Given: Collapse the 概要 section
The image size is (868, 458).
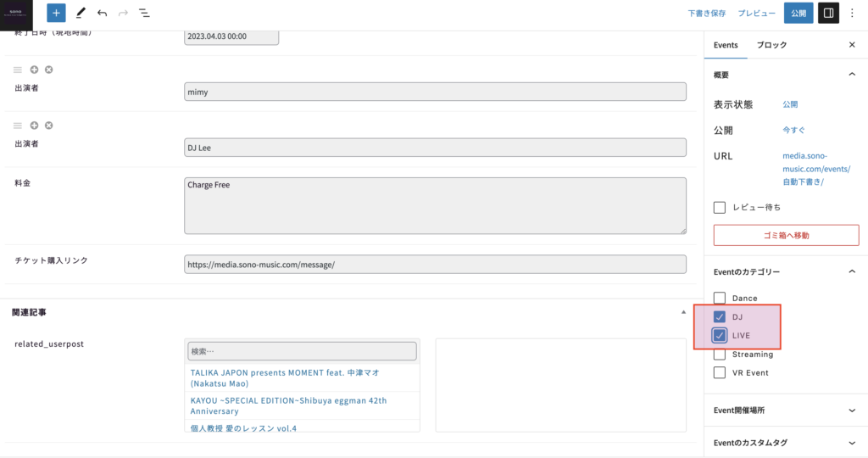Looking at the screenshot, I should (852, 75).
